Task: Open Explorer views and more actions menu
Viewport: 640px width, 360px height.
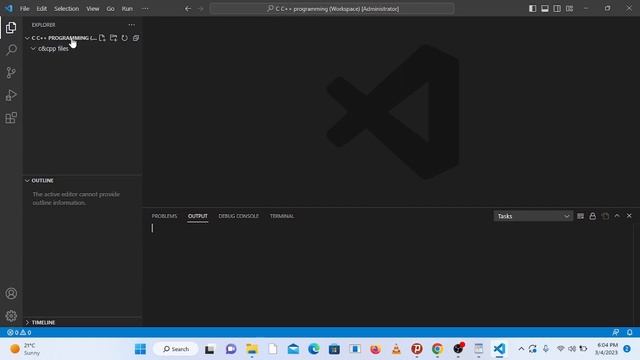Action: pyautogui.click(x=131, y=25)
